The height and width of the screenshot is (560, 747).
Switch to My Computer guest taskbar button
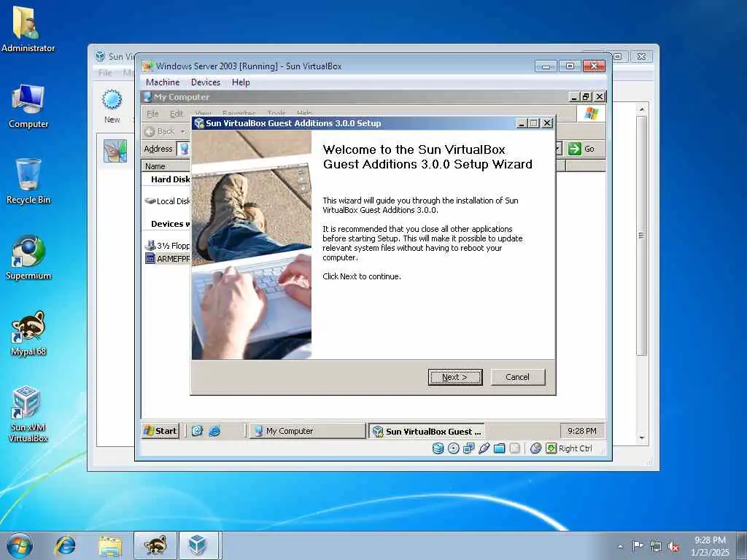[308, 431]
